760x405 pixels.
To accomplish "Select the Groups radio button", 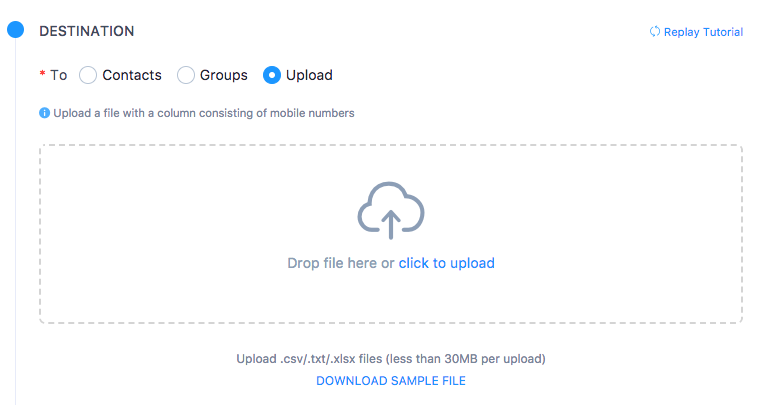I will [x=186, y=75].
